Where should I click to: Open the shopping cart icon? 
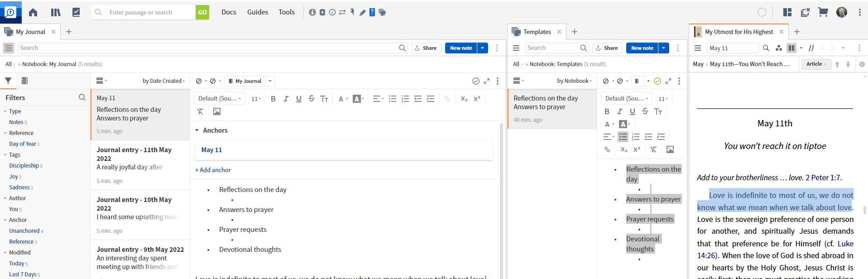[x=823, y=12]
